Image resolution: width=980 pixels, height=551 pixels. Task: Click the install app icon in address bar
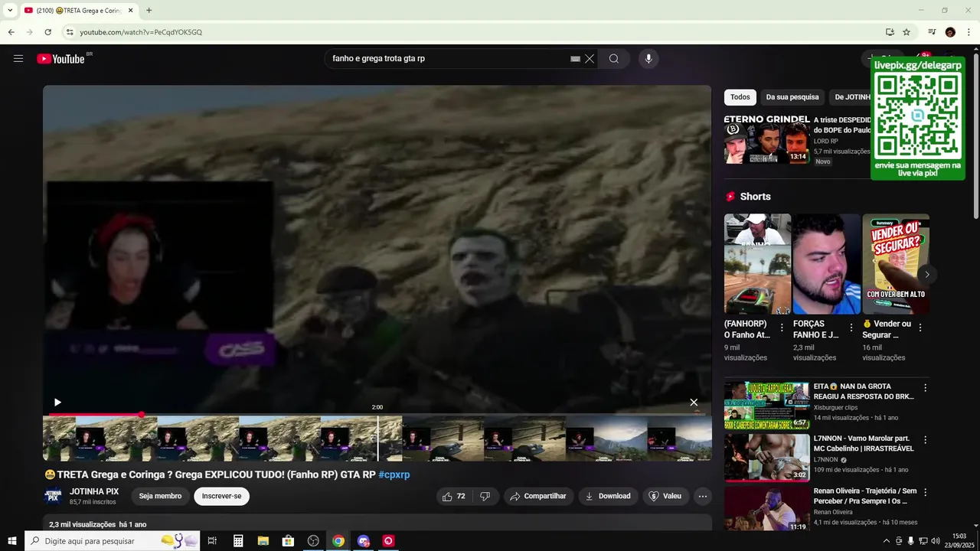(x=890, y=32)
